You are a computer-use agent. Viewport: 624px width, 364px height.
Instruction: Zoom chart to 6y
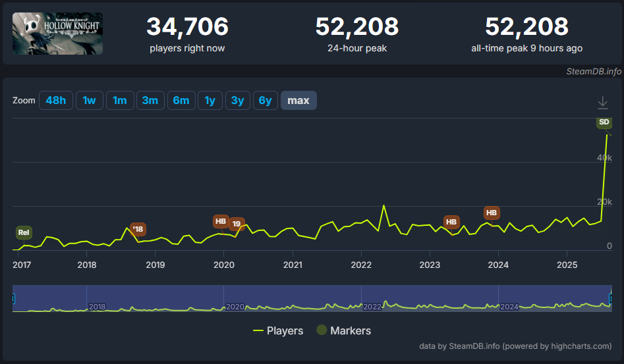(x=265, y=100)
